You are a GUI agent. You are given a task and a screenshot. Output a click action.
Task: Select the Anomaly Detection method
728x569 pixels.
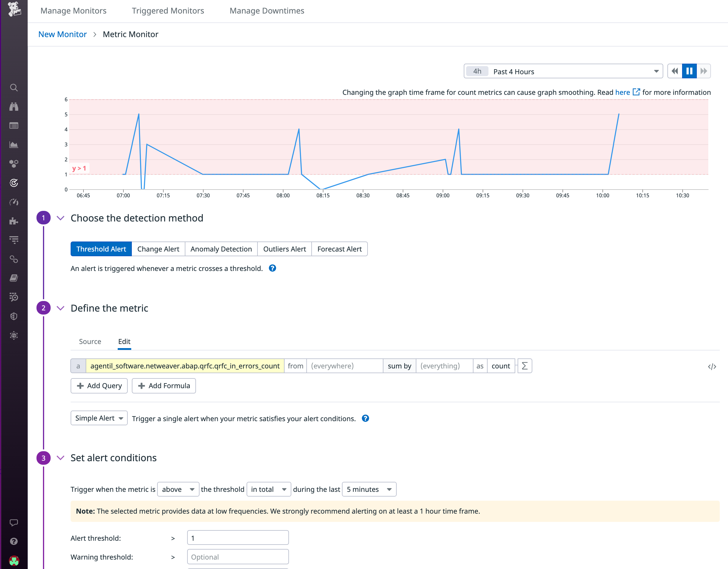(x=221, y=249)
